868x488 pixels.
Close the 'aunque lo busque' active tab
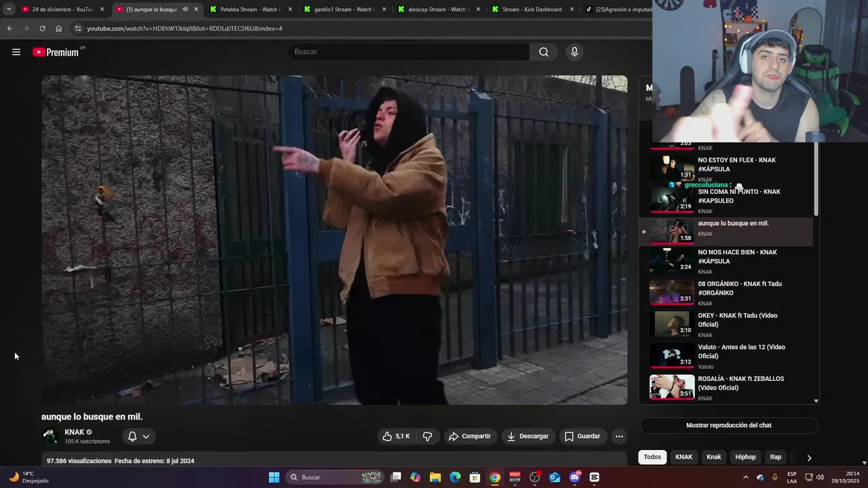196,9
